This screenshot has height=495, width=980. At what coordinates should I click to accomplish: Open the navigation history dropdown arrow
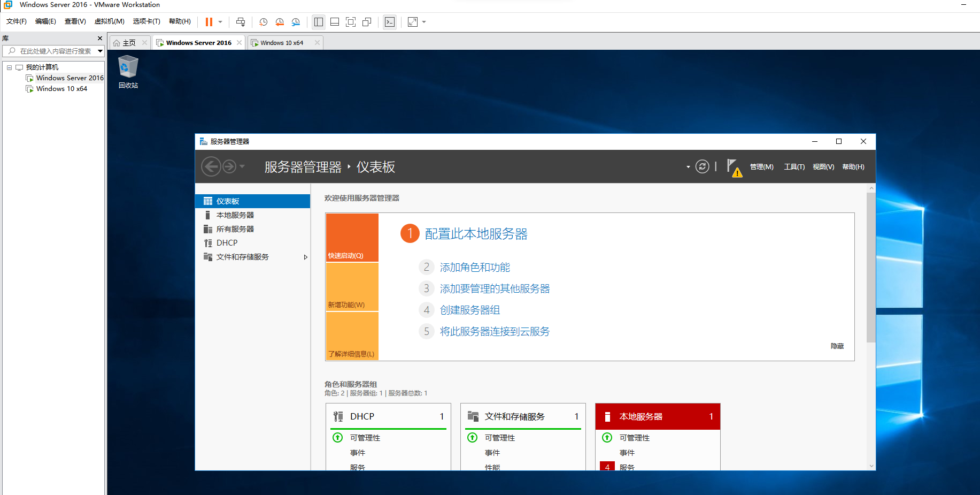coord(242,166)
